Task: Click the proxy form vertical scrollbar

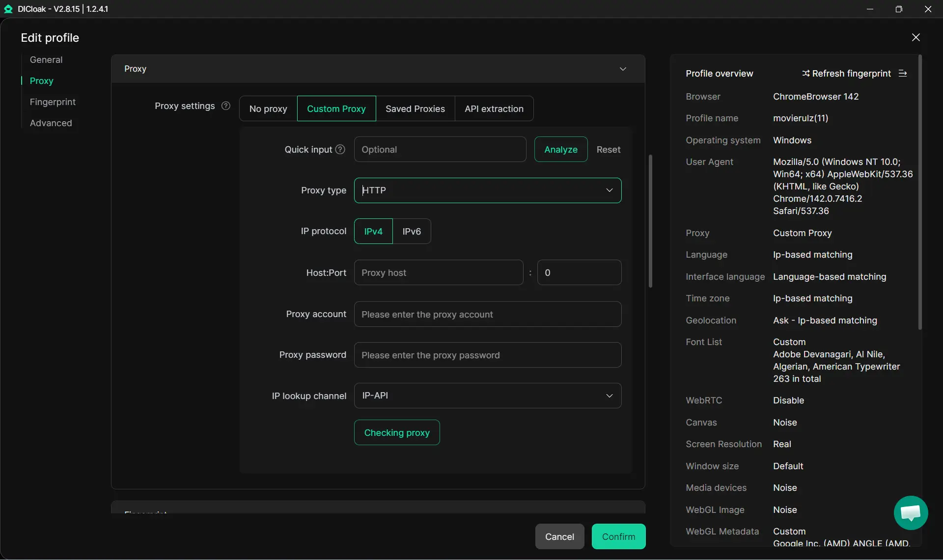Action: pos(650,221)
